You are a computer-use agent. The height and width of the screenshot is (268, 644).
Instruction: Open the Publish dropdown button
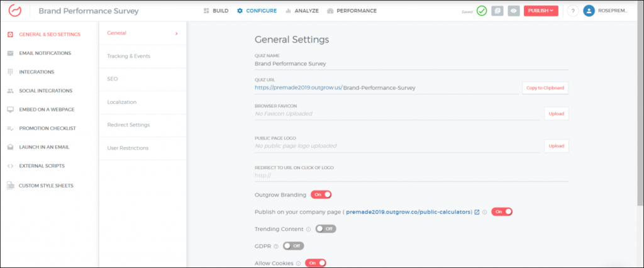click(x=541, y=11)
